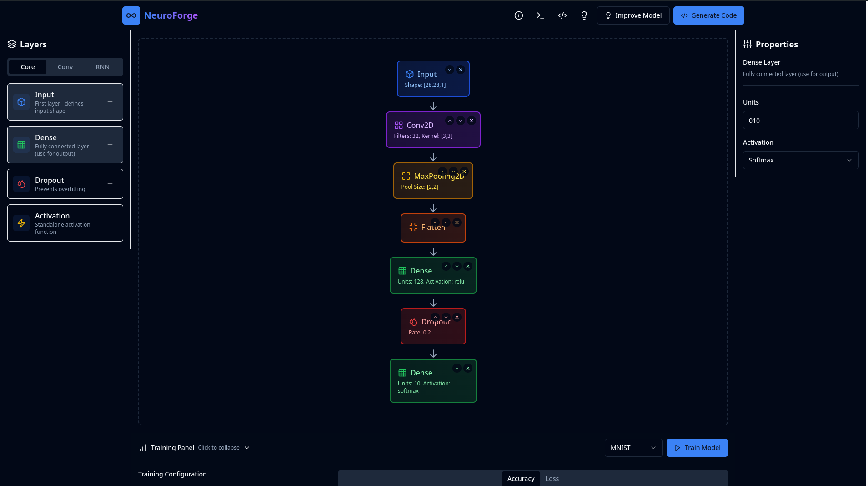Click the lightbulb tips icon in header
Viewport: 868px width, 486px height.
click(584, 15)
